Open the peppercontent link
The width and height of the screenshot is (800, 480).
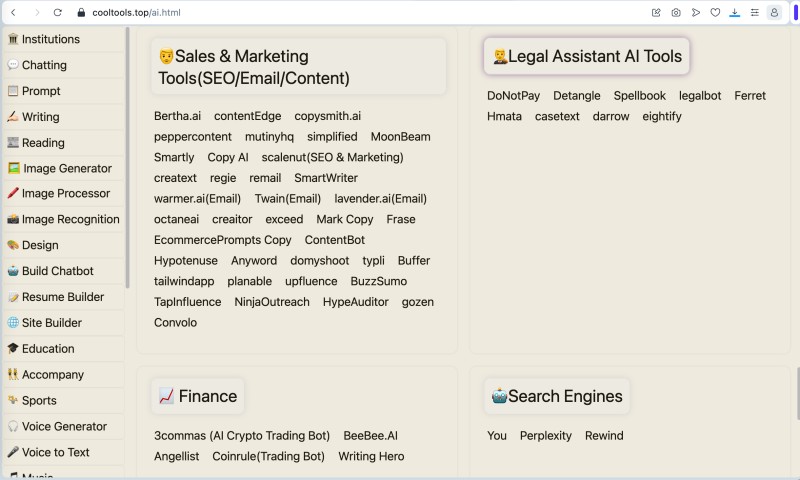(x=193, y=137)
